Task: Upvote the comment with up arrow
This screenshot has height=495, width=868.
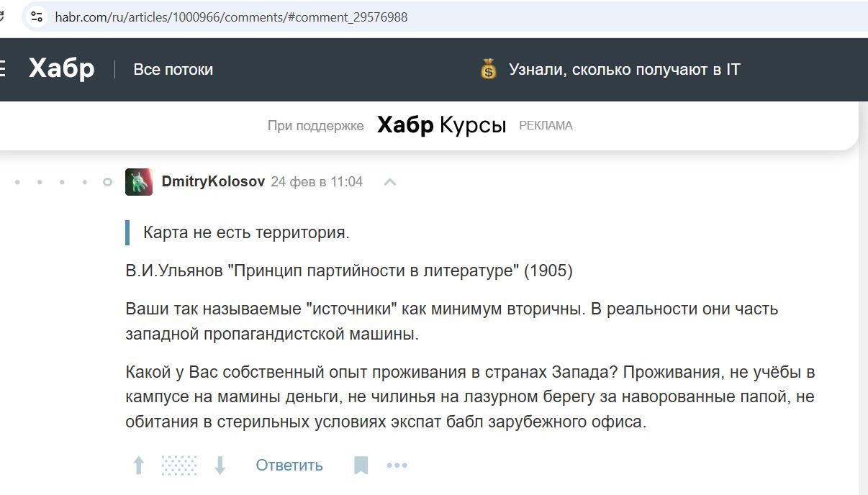Action: coord(139,466)
